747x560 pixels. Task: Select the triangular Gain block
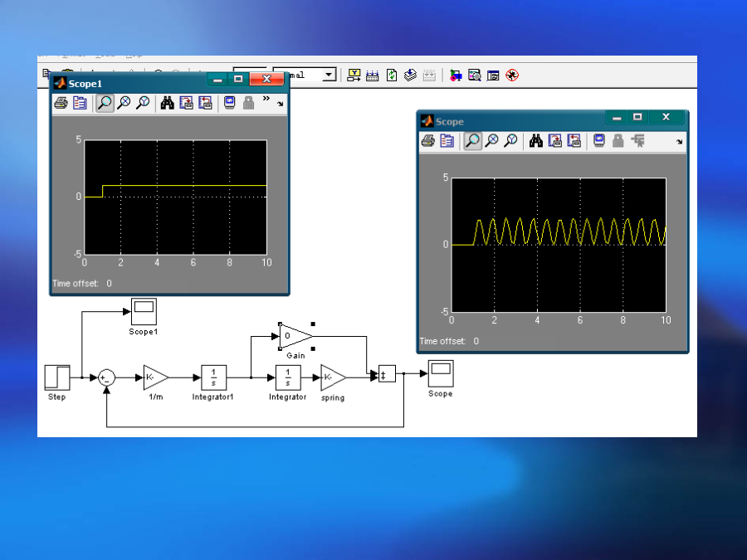click(x=295, y=336)
